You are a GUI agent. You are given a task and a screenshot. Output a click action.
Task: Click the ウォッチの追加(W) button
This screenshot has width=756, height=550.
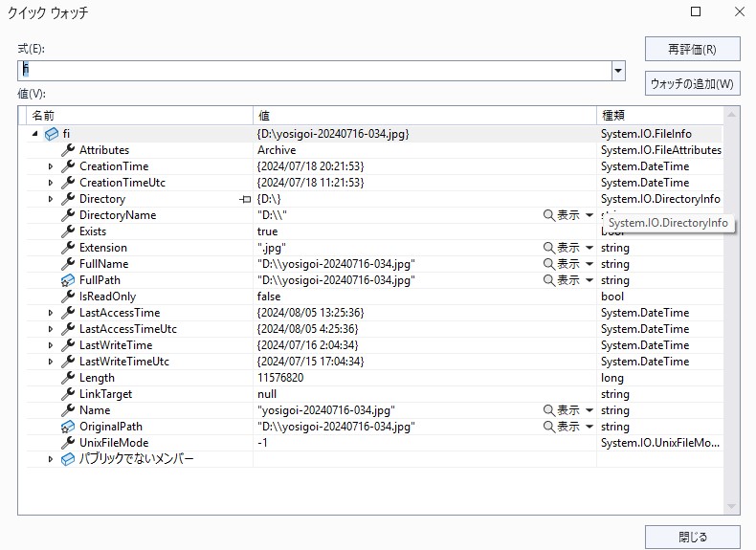[x=692, y=83]
